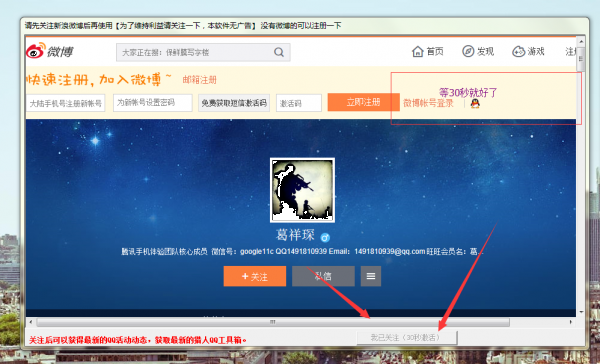Open the 首页 home icon
Image resolution: width=600 pixels, height=364 pixels.
417,51
